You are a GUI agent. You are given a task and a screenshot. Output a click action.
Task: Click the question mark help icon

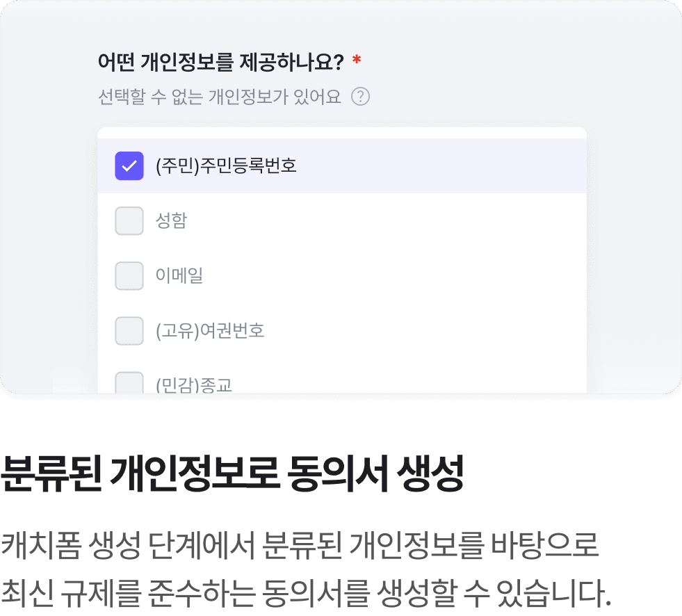pyautogui.click(x=360, y=97)
